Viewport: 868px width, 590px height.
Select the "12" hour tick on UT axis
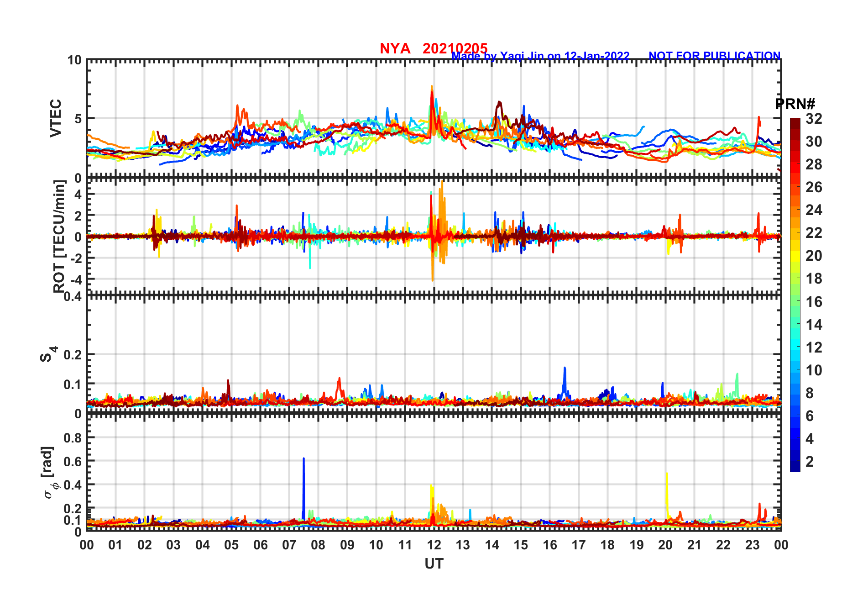click(x=434, y=545)
